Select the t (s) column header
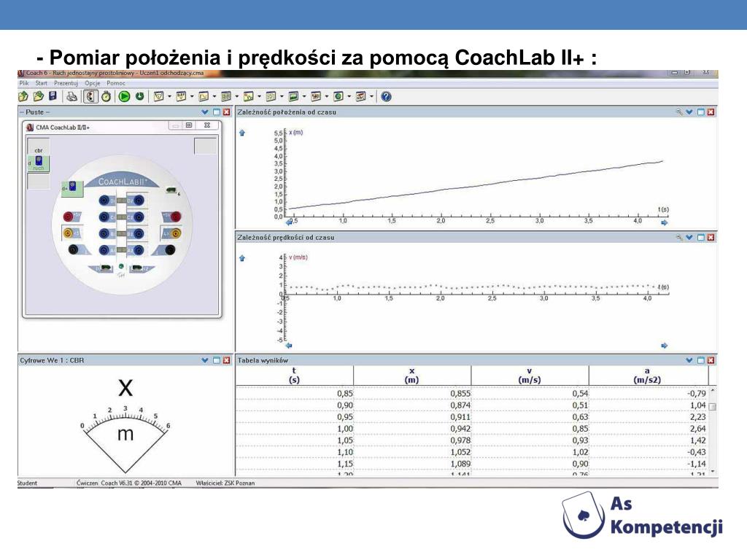Screen dimensions: 747x560 click(x=295, y=376)
